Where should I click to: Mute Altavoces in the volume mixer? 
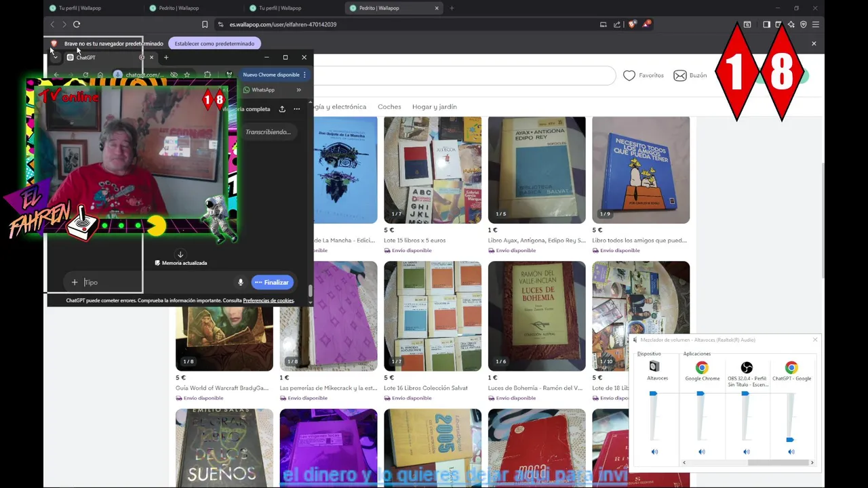[654, 451]
